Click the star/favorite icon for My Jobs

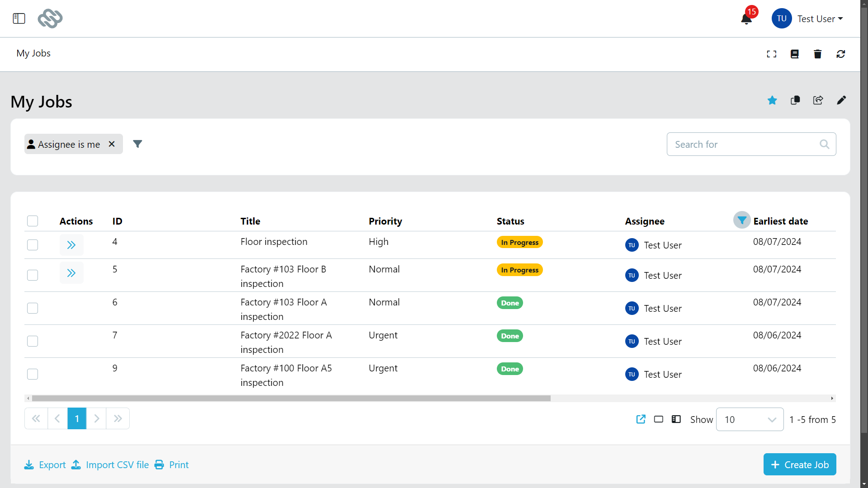point(772,100)
